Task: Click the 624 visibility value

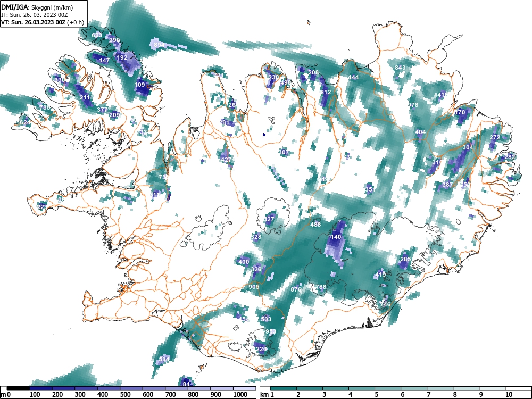Action: point(25,122)
